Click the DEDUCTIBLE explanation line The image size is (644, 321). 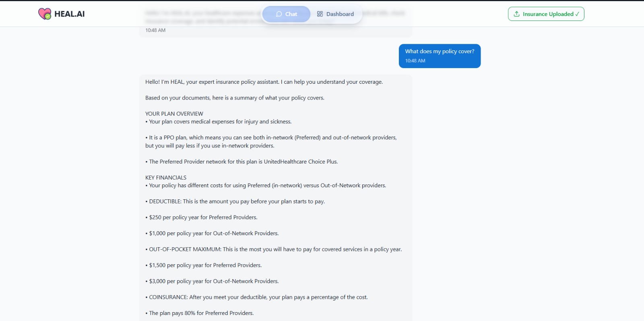tap(235, 201)
